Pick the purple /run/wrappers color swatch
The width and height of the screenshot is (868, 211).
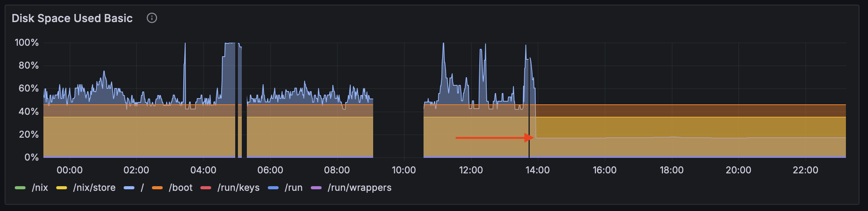[316, 188]
